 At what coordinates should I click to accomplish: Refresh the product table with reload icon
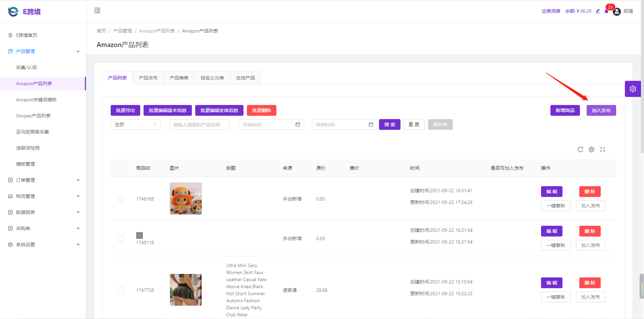pos(580,150)
